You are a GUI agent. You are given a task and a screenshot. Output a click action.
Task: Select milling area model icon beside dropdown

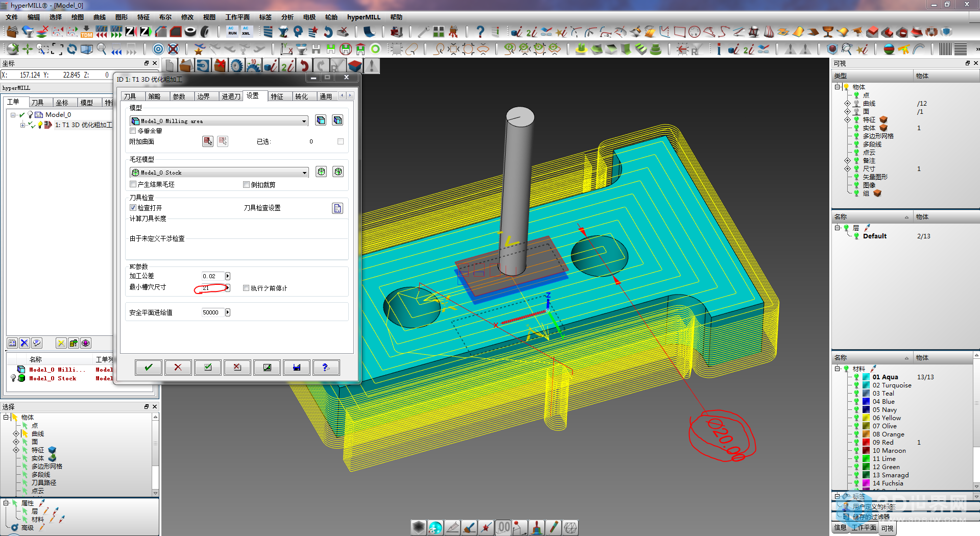(x=321, y=120)
